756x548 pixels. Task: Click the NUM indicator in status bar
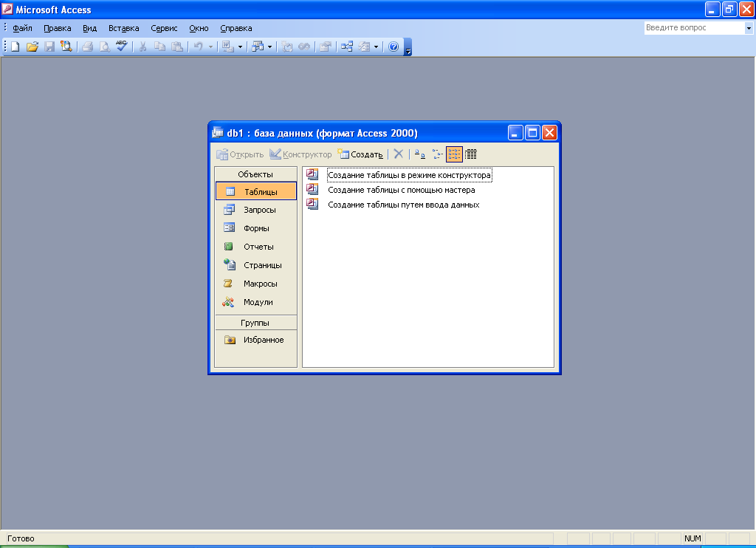[x=693, y=538]
